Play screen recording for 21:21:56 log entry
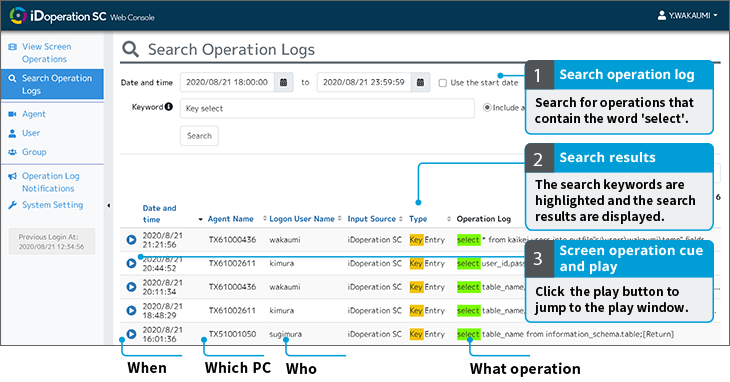This screenshot has height=382, width=730. click(131, 240)
